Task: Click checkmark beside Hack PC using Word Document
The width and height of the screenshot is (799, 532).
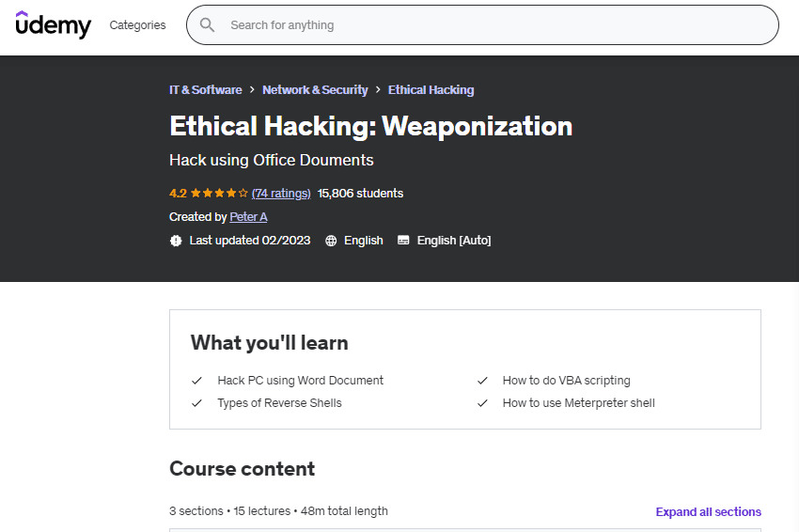Action: [197, 381]
